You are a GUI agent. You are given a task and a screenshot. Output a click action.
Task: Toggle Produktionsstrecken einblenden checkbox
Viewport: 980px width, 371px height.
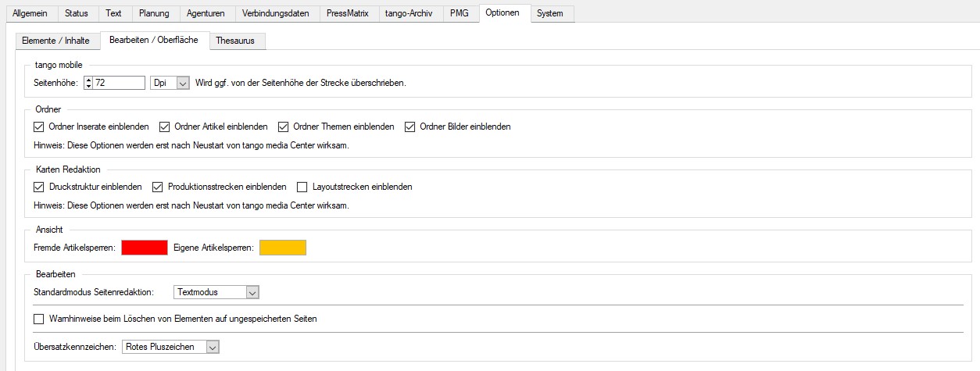click(158, 187)
